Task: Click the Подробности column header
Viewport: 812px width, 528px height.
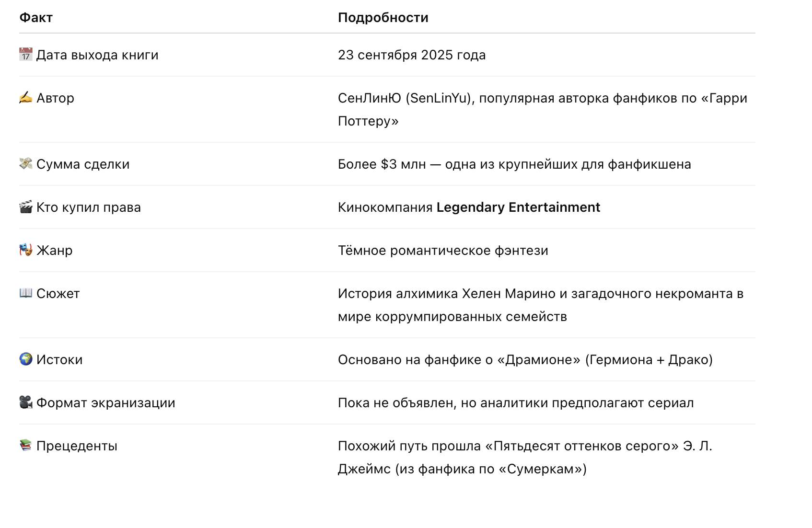Action: (x=383, y=18)
